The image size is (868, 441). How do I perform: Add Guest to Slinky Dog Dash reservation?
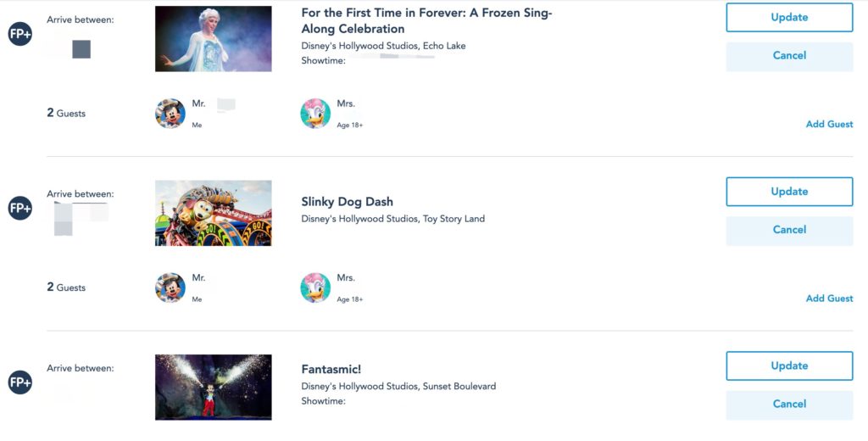tap(829, 299)
